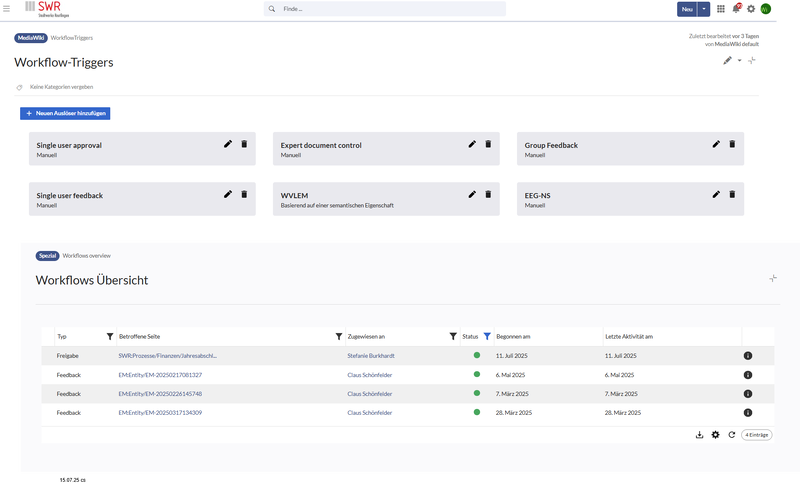Toggle fullscreen icon beside Workflow-Triggers title
The width and height of the screenshot is (800, 486).
(752, 60)
